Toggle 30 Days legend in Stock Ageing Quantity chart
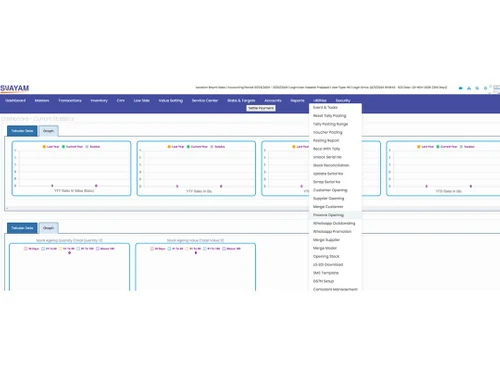Screen dimensions: 500x375 32,249
